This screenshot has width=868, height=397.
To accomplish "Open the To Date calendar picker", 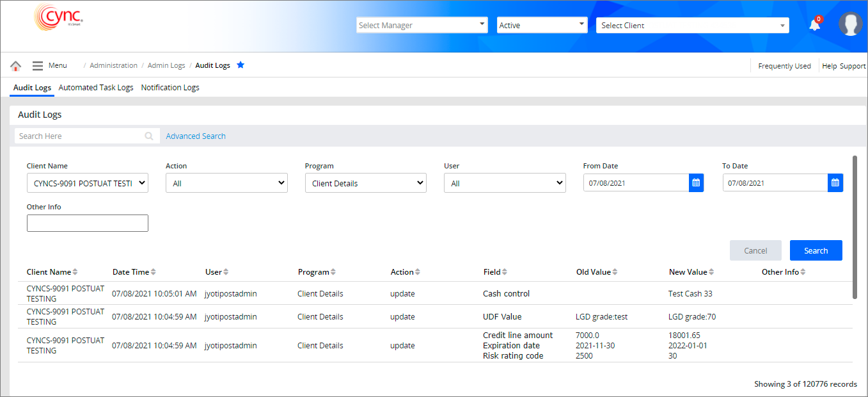I will pyautogui.click(x=835, y=183).
